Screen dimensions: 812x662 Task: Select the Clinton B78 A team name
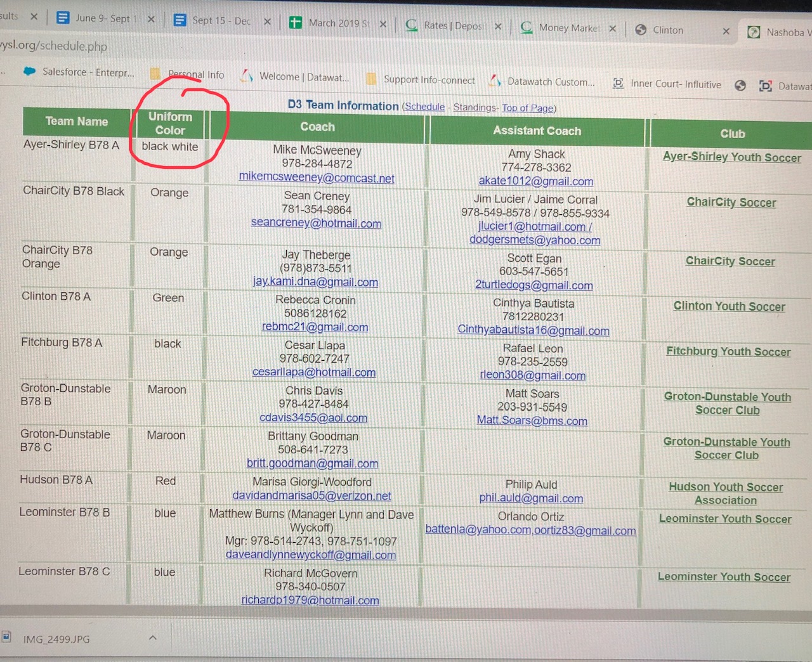[56, 296]
